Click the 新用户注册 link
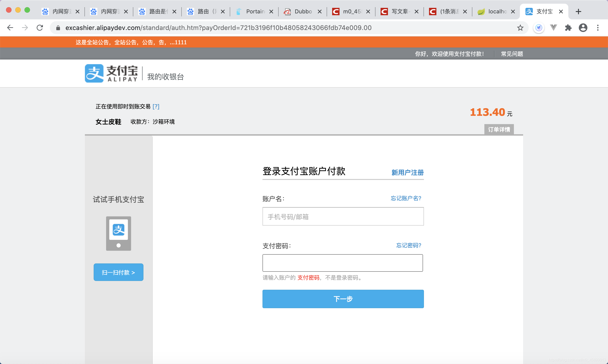The width and height of the screenshot is (608, 364). pyautogui.click(x=407, y=173)
